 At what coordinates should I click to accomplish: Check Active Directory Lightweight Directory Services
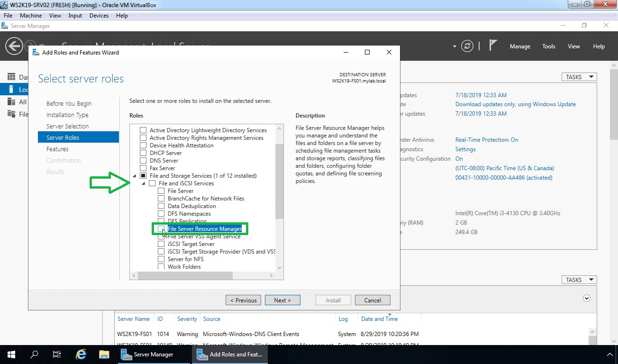tap(143, 130)
